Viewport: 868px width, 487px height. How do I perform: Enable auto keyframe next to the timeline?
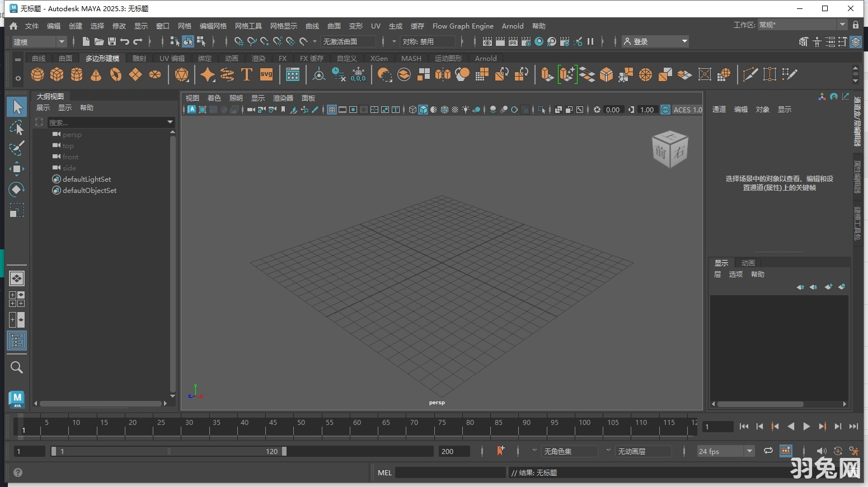click(x=500, y=451)
